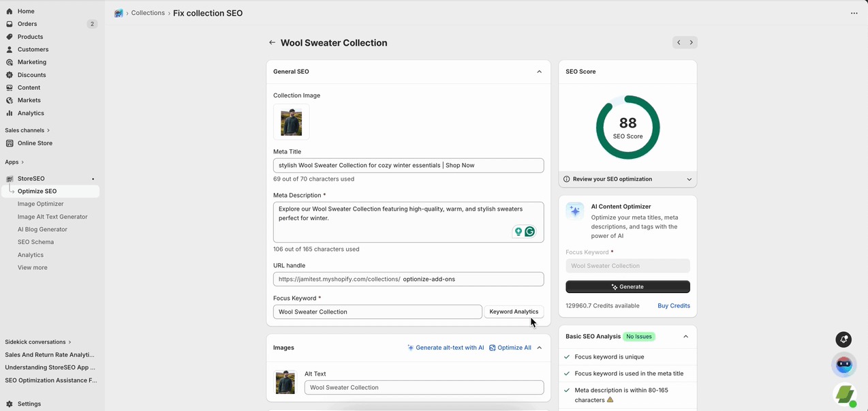Open the green StoreSEO support widget
Screen dimensions: 868x411
coord(845,394)
